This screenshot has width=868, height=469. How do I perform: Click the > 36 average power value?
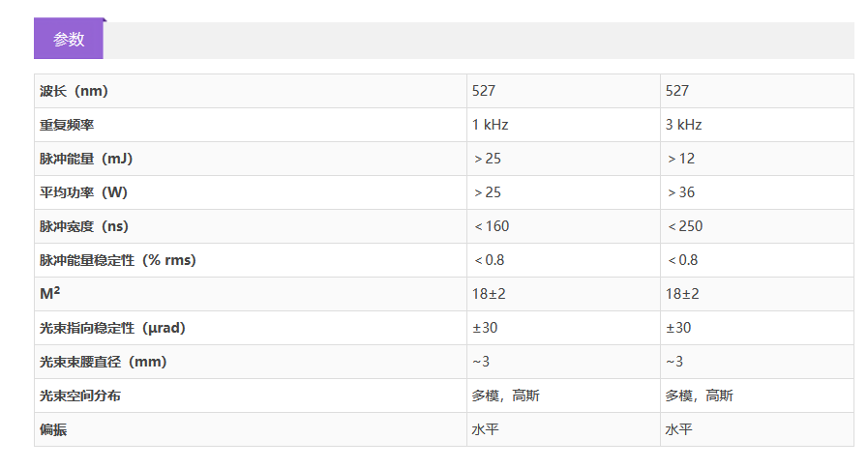point(681,192)
